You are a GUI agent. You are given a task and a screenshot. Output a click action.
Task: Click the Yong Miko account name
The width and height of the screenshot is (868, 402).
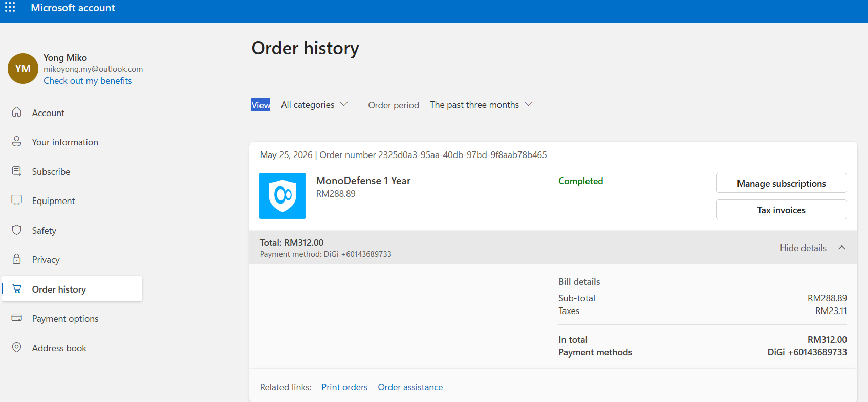65,58
